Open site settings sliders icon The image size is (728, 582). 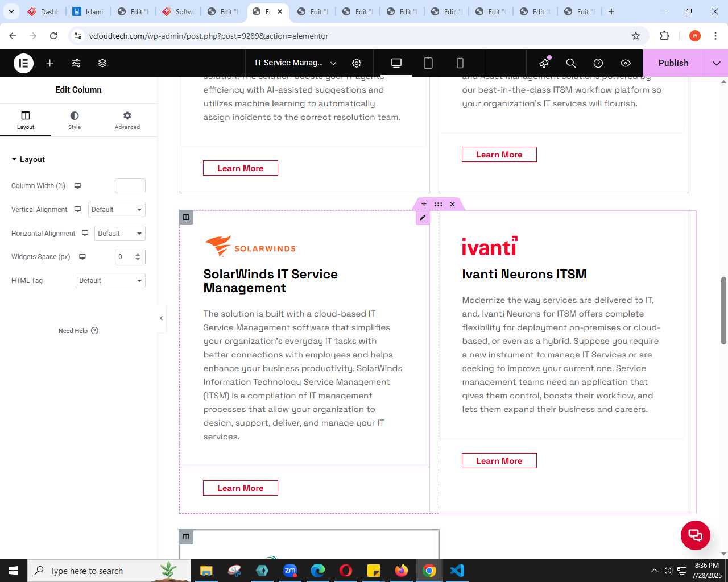(76, 63)
